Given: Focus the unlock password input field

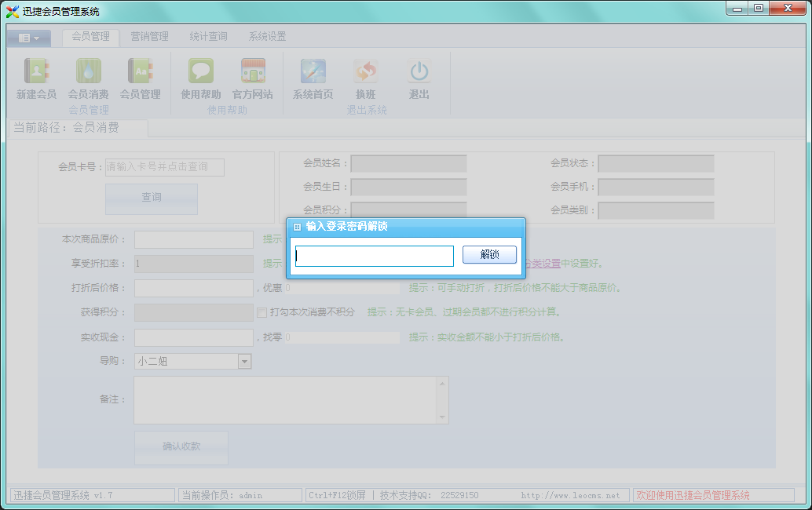Looking at the screenshot, I should (x=375, y=256).
